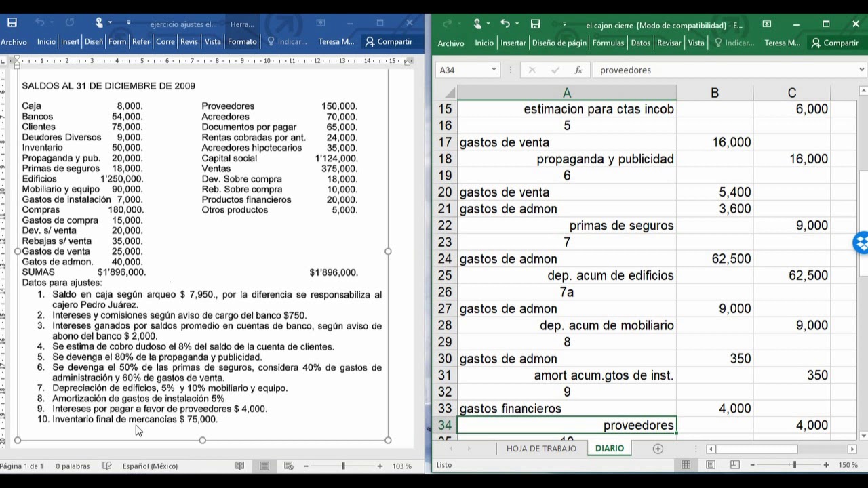This screenshot has height=488, width=868.
Task: Click Word's spelling check icon in status bar
Action: tap(107, 466)
